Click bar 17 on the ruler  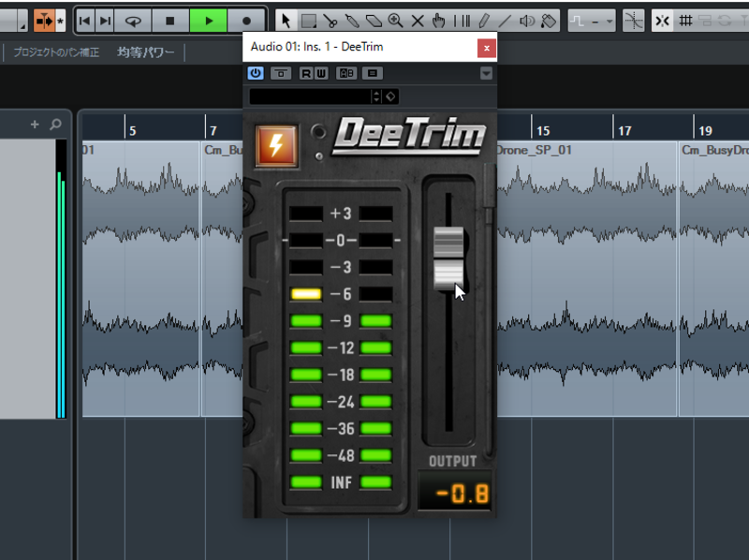pyautogui.click(x=624, y=131)
